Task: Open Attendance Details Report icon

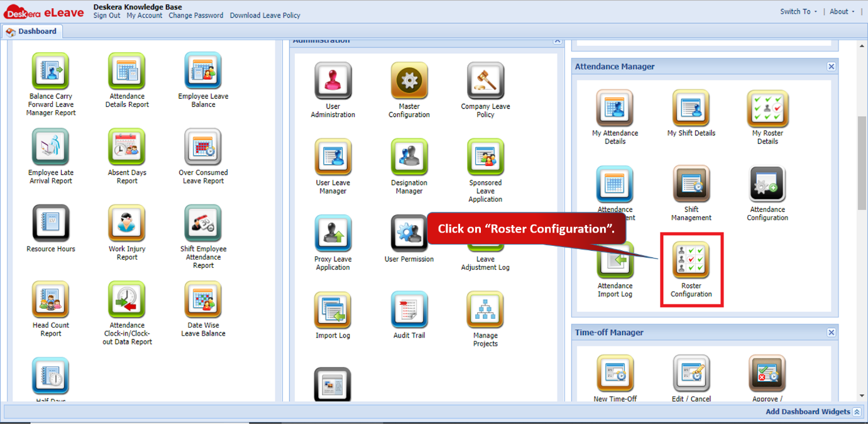Action: coord(127,71)
